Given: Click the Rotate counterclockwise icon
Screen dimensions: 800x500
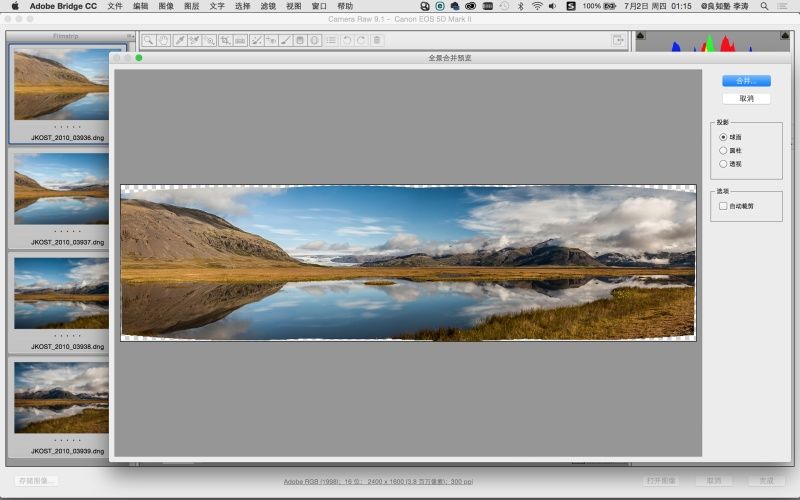Looking at the screenshot, I should point(346,40).
